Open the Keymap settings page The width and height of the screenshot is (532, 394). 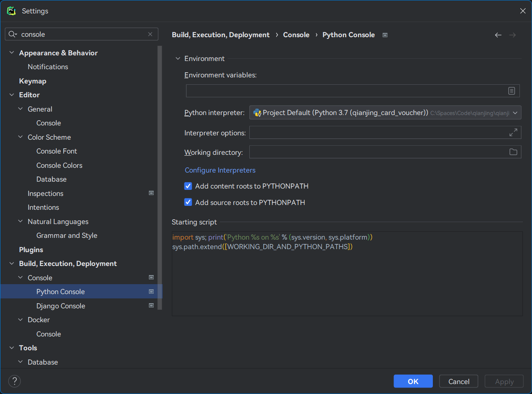32,81
